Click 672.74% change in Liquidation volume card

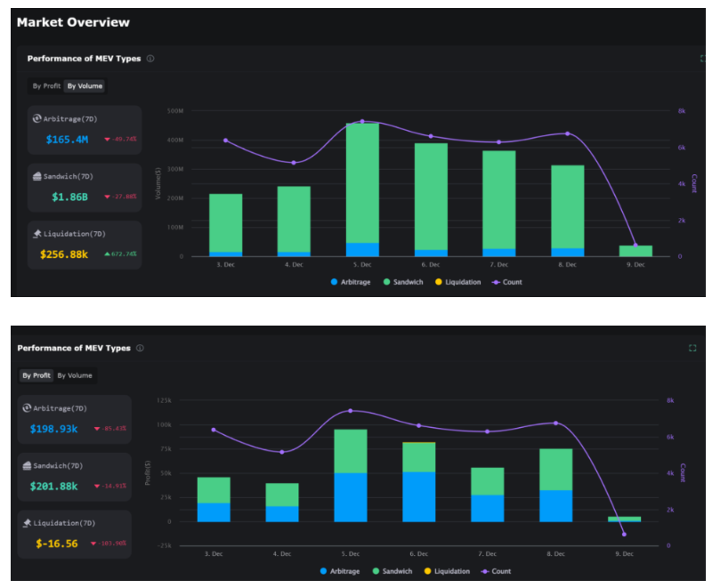(x=121, y=254)
